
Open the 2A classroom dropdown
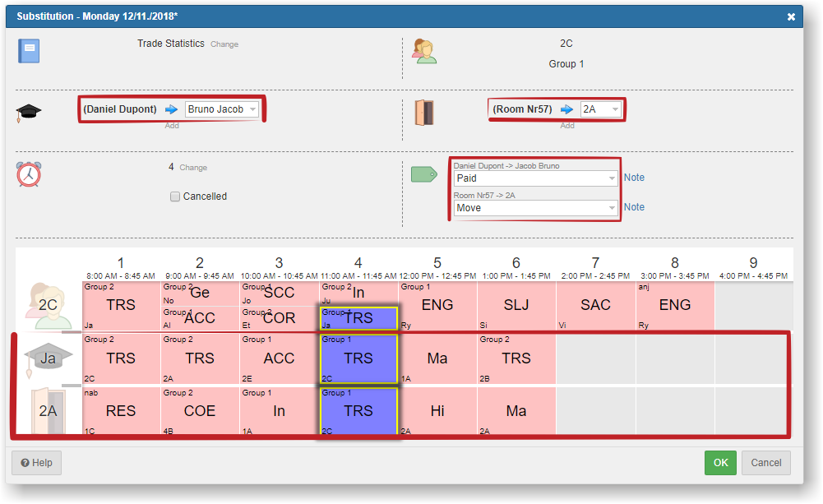[x=600, y=109]
